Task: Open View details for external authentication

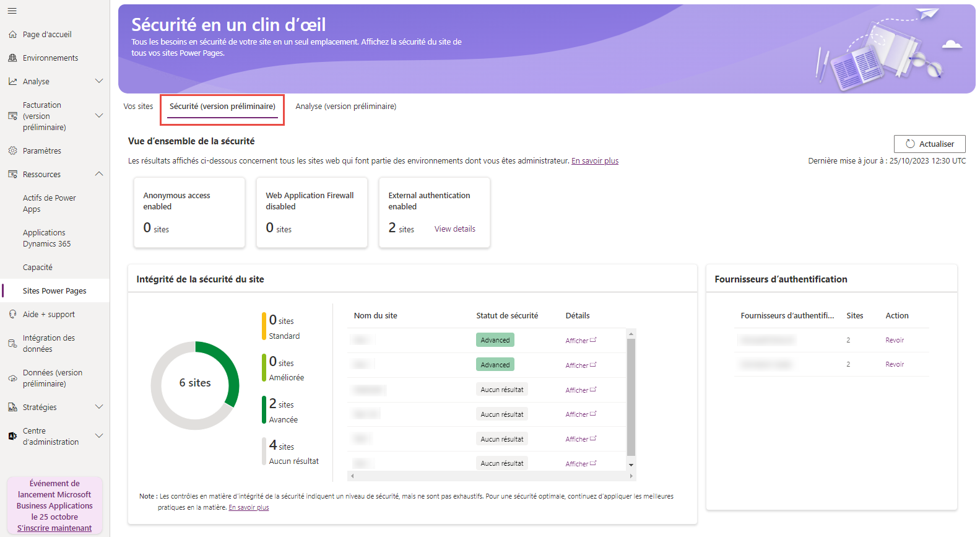Action: 455,229
